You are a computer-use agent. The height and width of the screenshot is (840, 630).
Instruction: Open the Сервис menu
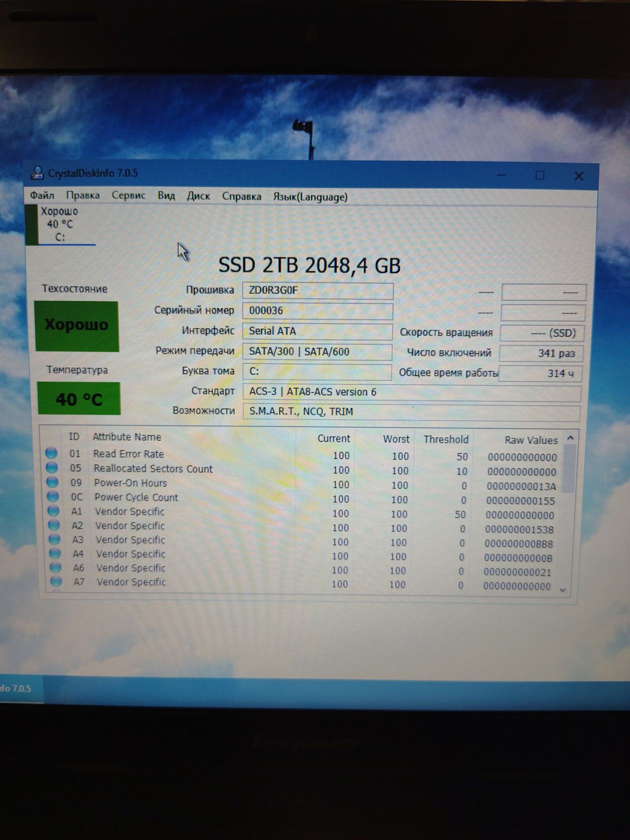[x=128, y=195]
